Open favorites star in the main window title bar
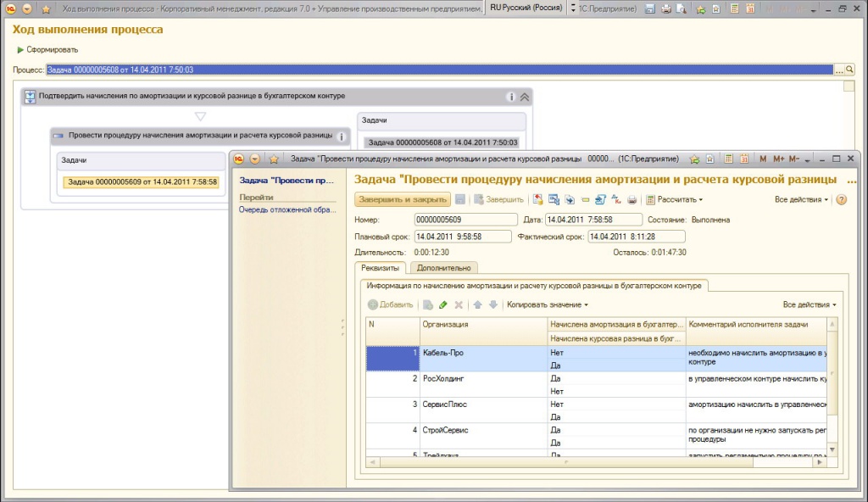The height and width of the screenshot is (502, 868). tap(46, 8)
